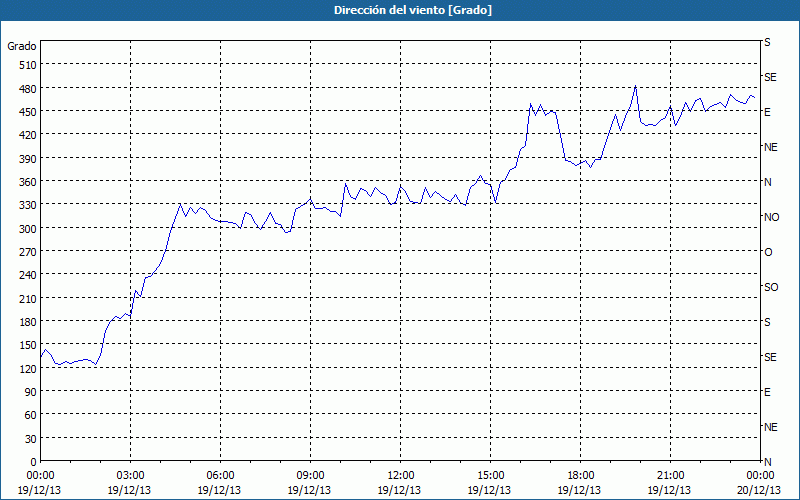Pick the 60 degree label
Viewport: 800px width, 500px height.
click(x=31, y=416)
